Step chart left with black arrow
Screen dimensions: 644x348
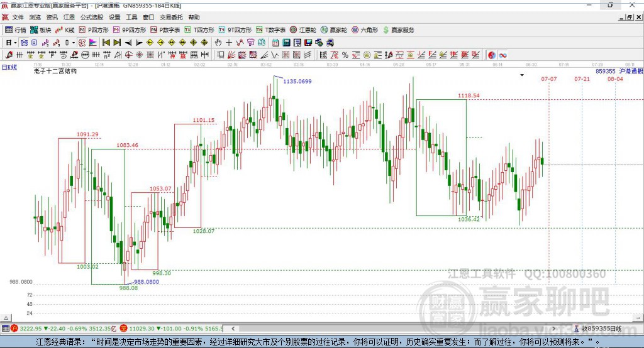[x=128, y=43]
